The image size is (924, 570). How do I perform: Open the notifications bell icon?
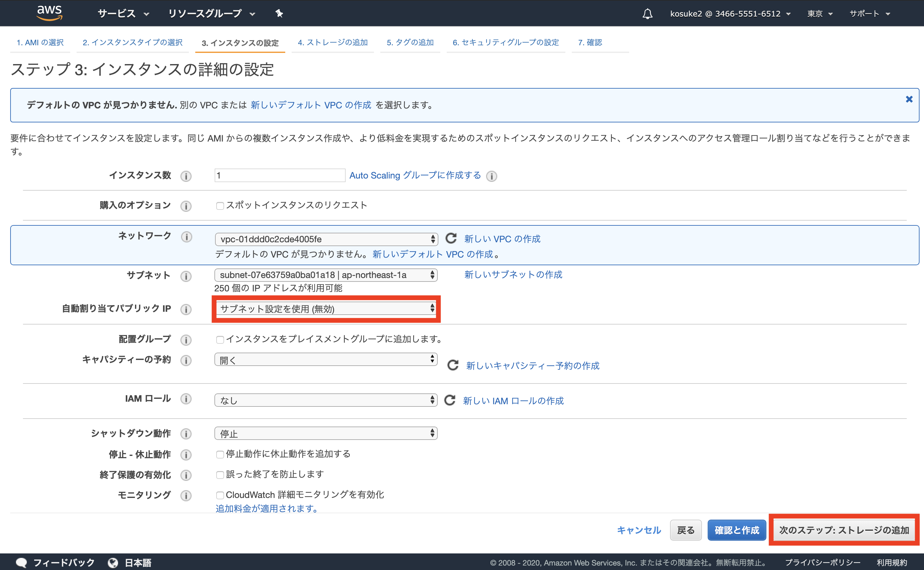647,14
